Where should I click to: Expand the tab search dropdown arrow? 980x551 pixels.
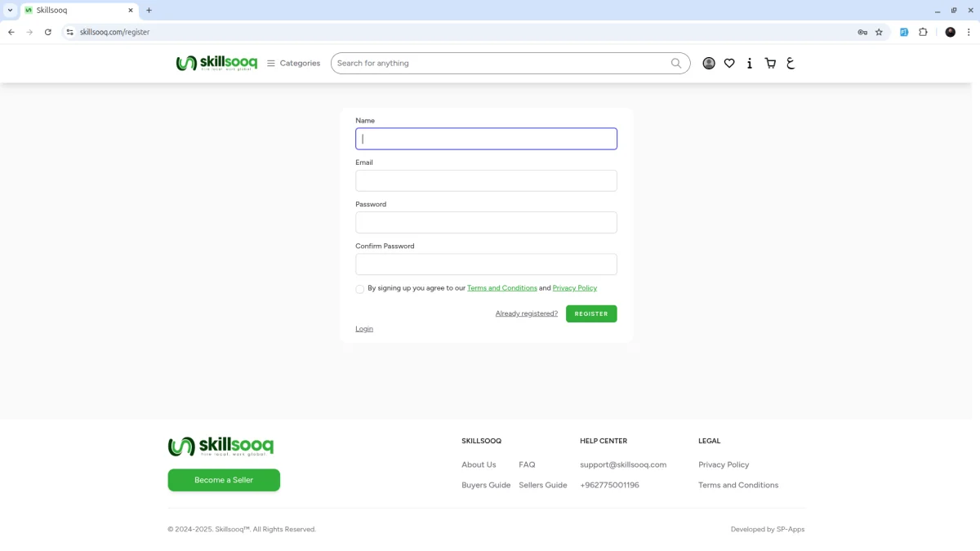[10, 11]
